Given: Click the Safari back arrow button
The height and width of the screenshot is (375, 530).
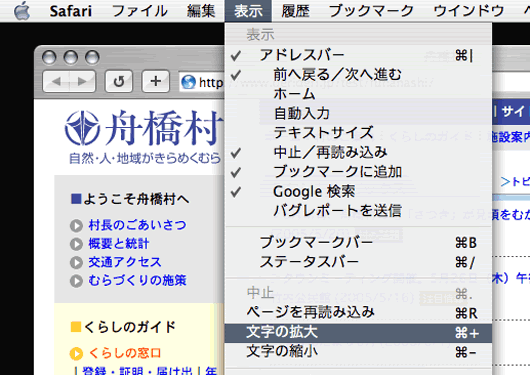Looking at the screenshot, I should [56, 81].
